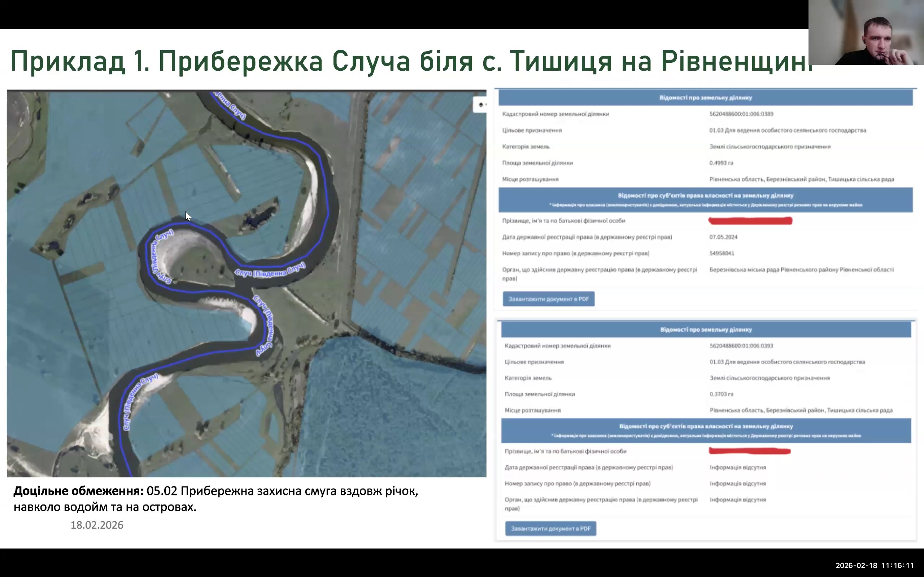This screenshot has width=924, height=577.
Task: Select the presenter webcam thumbnail
Action: point(866,32)
